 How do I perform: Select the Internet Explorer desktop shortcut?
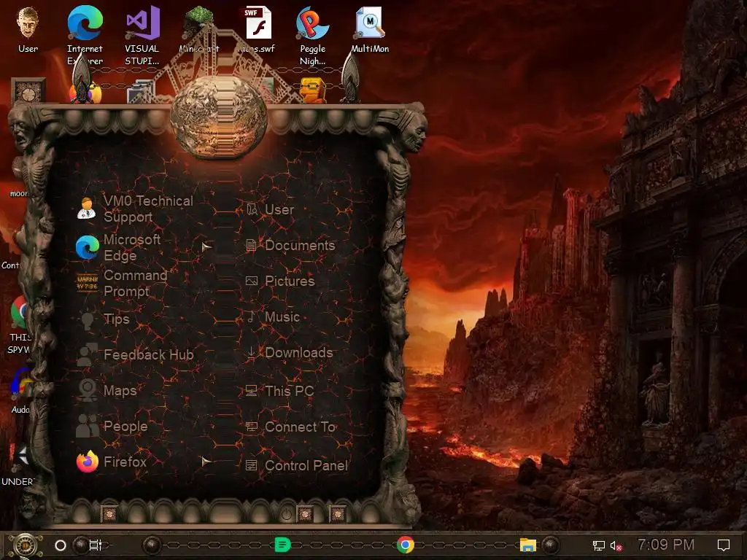(85, 35)
